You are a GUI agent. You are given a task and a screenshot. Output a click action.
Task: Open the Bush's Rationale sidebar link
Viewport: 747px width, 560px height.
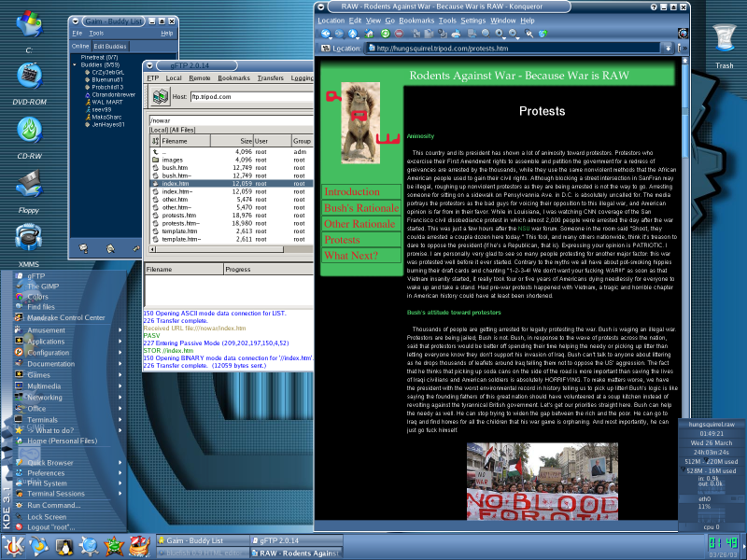(361, 208)
